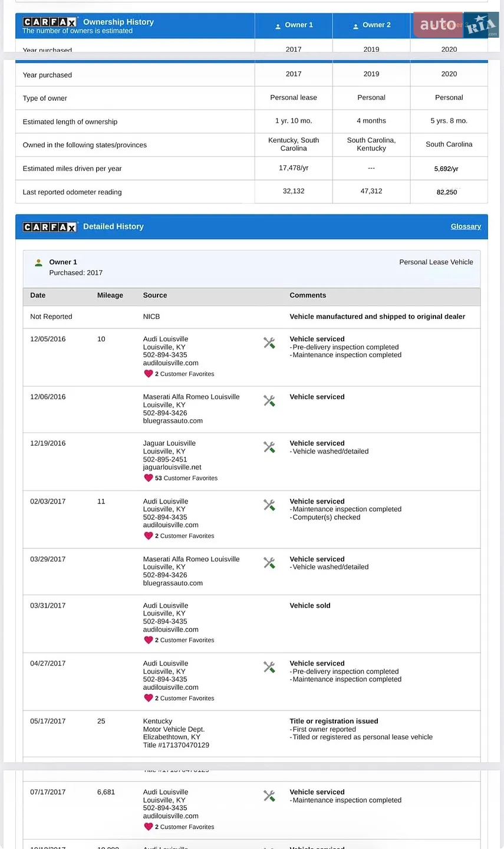The image size is (504, 849).
Task: Click mileage '6,681' in 07/17/2017 row
Action: pyautogui.click(x=106, y=792)
